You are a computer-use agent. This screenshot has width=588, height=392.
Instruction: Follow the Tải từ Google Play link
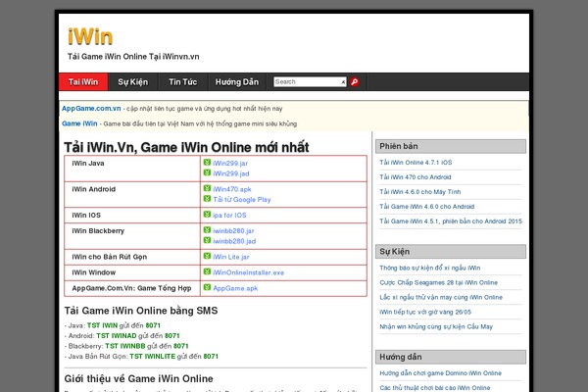[x=242, y=200]
